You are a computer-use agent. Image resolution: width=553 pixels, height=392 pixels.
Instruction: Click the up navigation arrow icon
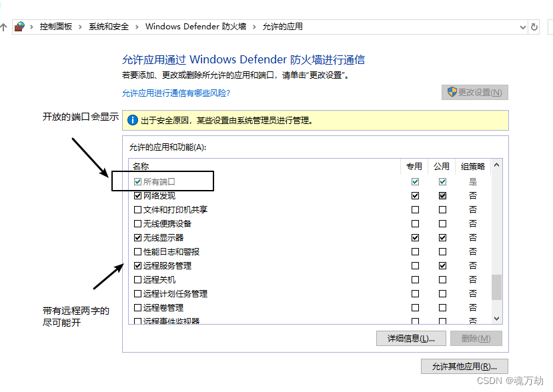click(5, 27)
